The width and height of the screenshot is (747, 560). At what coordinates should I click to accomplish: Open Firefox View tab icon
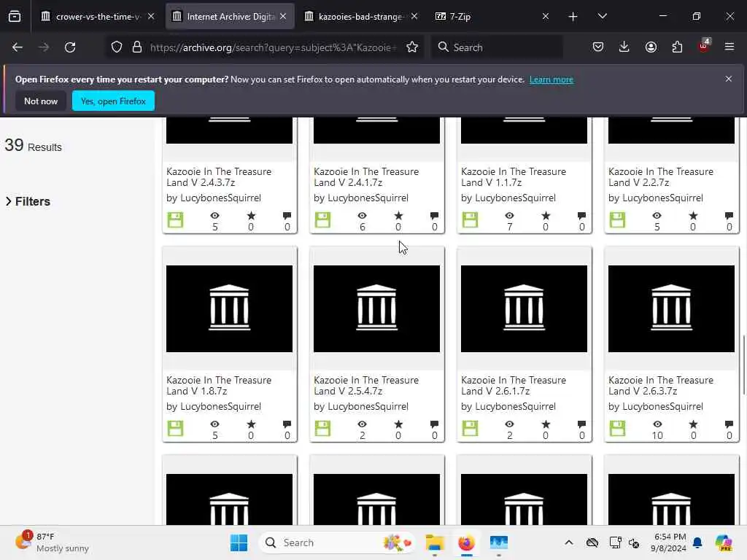15,17
